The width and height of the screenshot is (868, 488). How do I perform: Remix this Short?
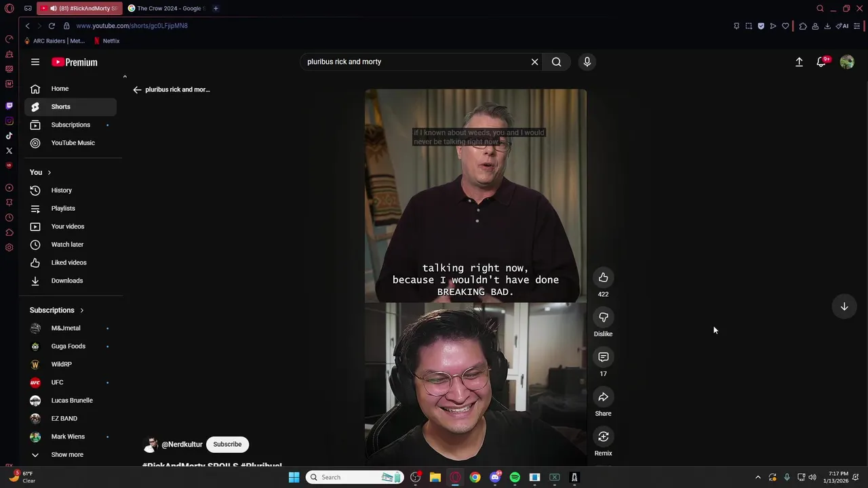coord(603,436)
